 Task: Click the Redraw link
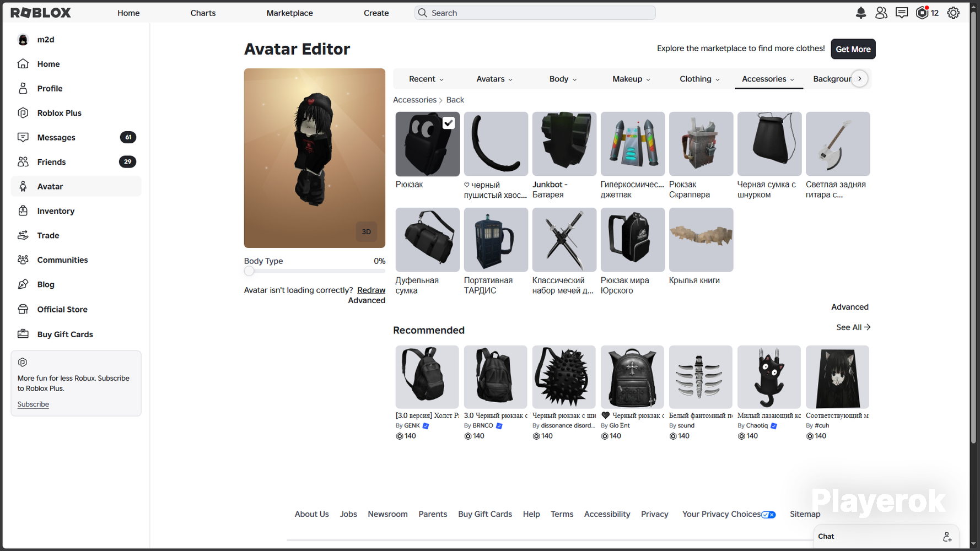(x=371, y=290)
